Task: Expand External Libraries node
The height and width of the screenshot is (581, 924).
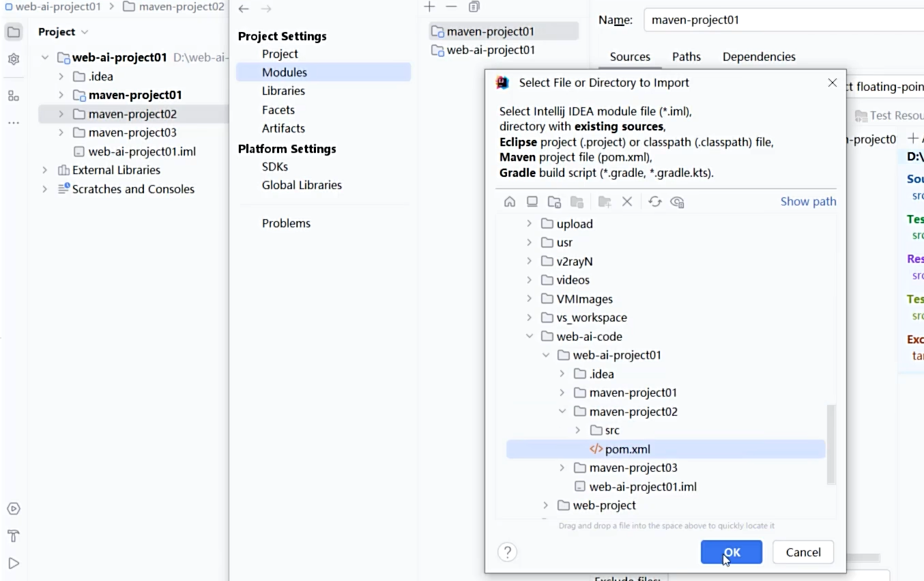Action: (x=44, y=170)
